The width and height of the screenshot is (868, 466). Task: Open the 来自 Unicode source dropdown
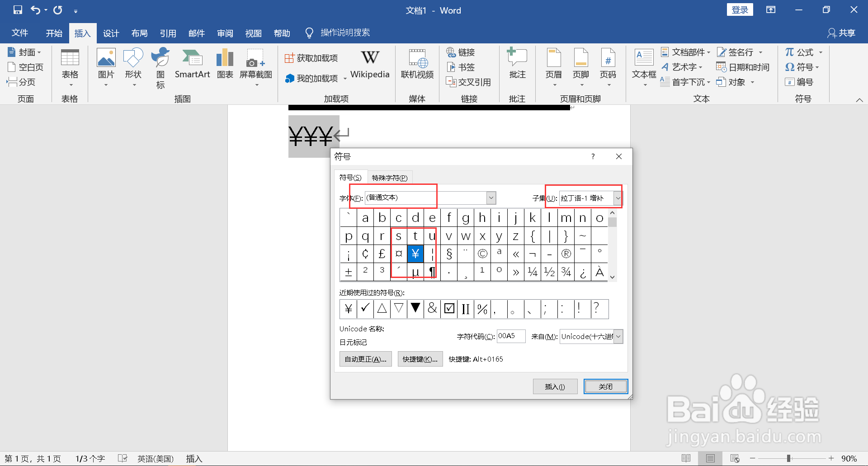618,336
